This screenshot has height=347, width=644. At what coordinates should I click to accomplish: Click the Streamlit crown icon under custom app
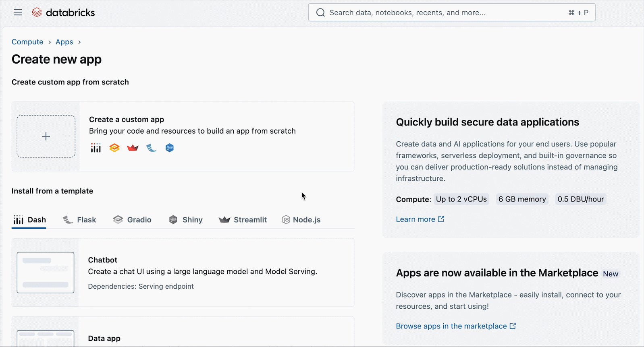coord(133,148)
